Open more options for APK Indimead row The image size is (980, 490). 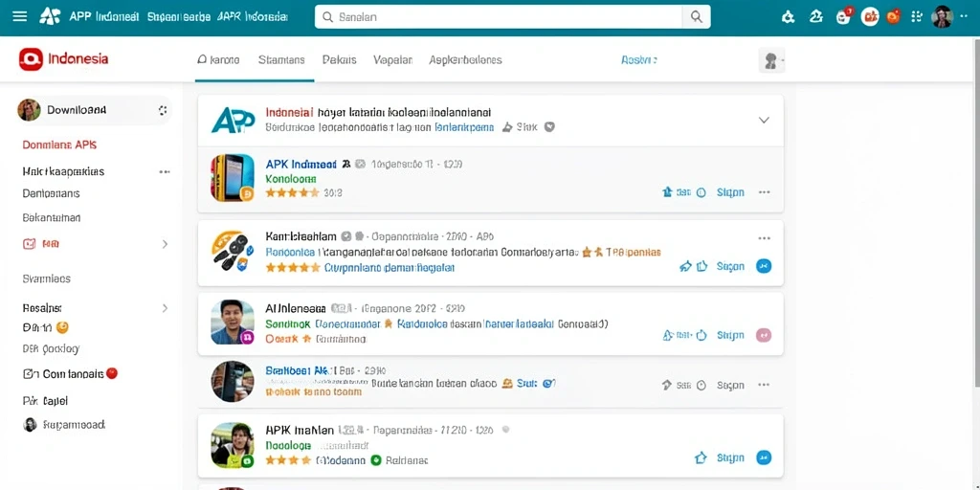[x=765, y=192]
